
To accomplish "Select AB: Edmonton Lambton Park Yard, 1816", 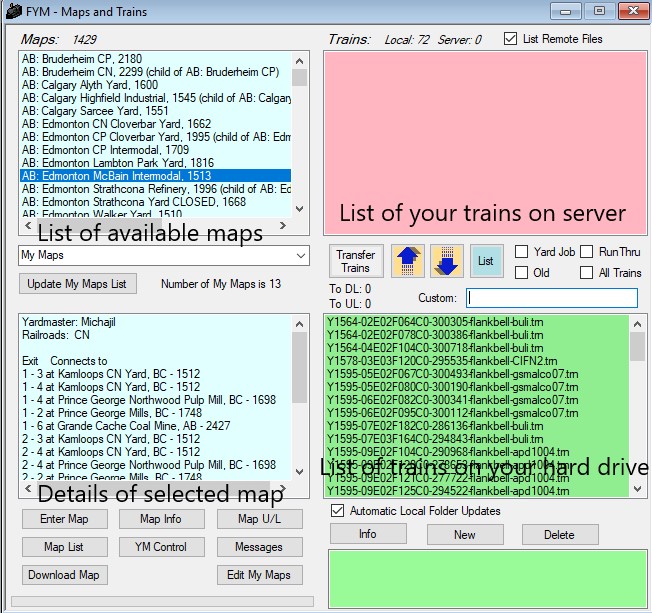I will coord(156,163).
